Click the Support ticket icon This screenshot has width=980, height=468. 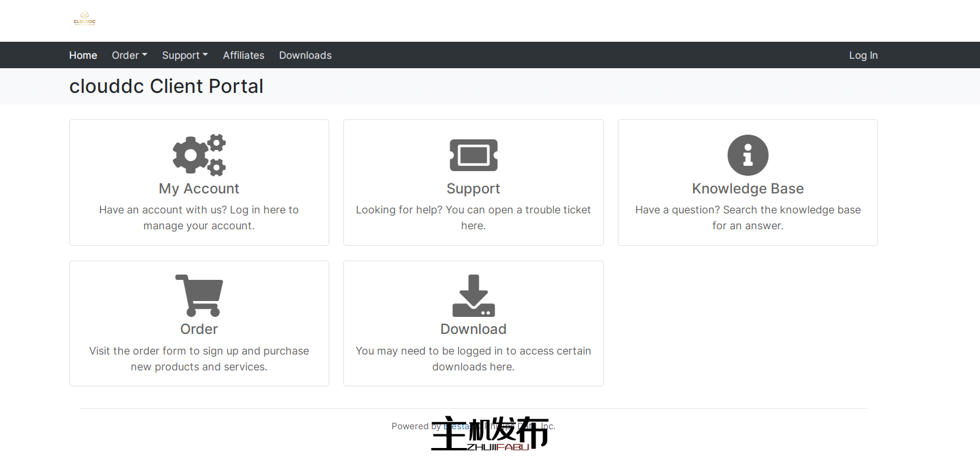click(x=473, y=155)
